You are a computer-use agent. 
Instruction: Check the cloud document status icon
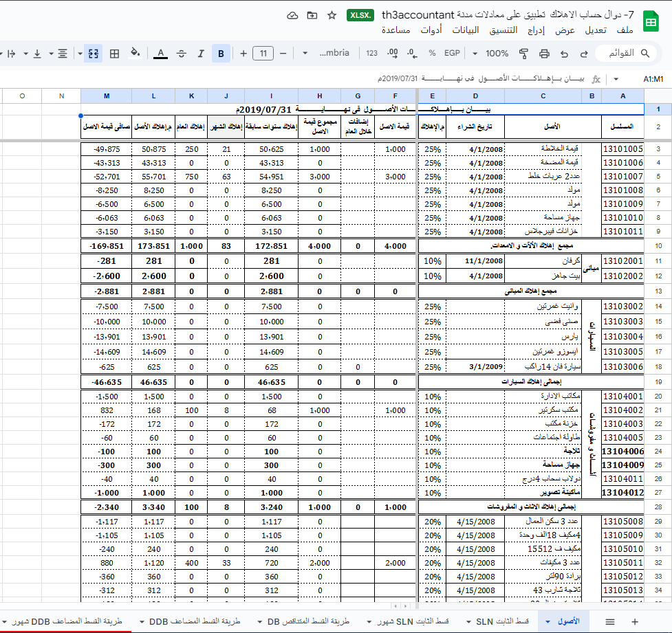(292, 15)
